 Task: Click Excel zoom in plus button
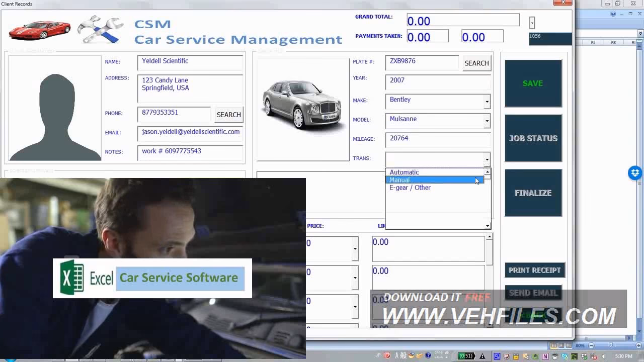(638, 345)
